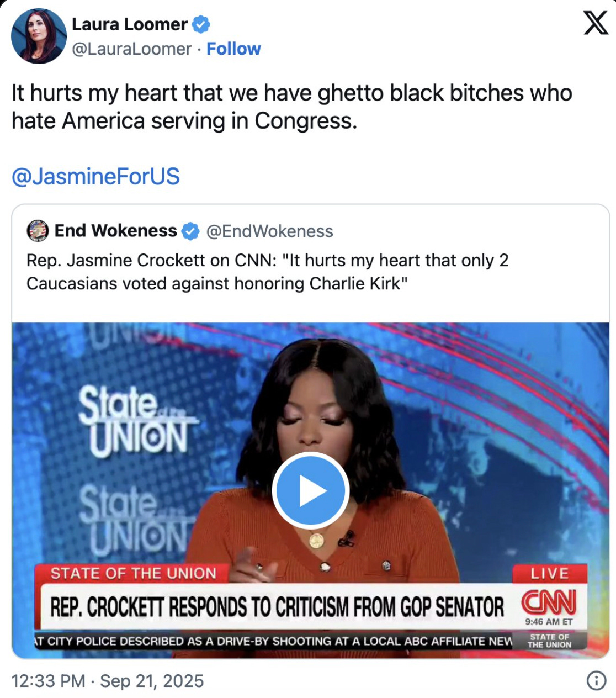The height and width of the screenshot is (698, 616).
Task: Open the quoted tweet text about Rep. Crockett
Action: point(268,272)
